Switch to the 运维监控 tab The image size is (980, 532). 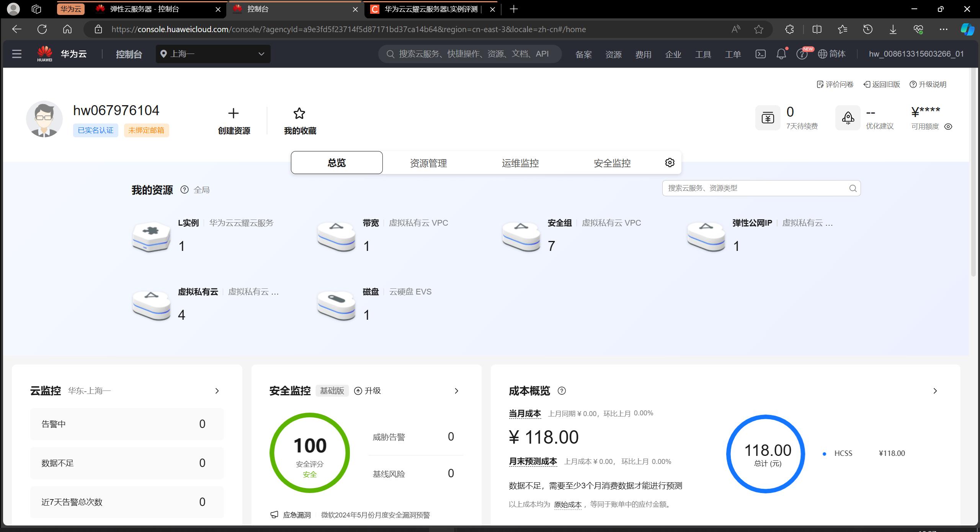(520, 163)
